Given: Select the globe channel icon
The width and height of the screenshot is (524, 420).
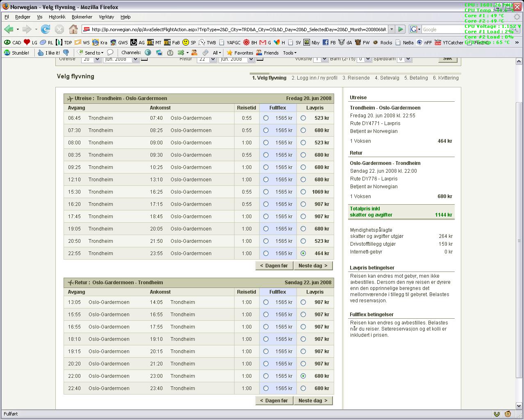Looking at the screenshot, I should click(x=148, y=52).
